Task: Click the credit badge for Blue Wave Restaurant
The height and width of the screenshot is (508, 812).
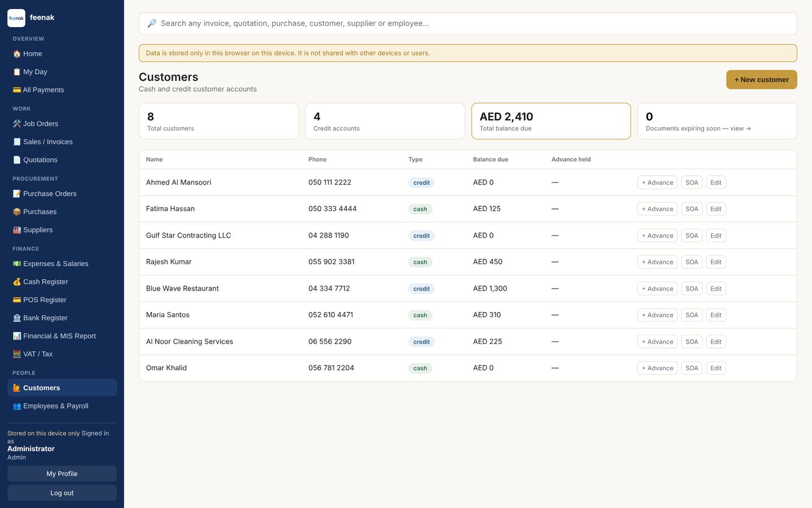Action: click(x=421, y=288)
